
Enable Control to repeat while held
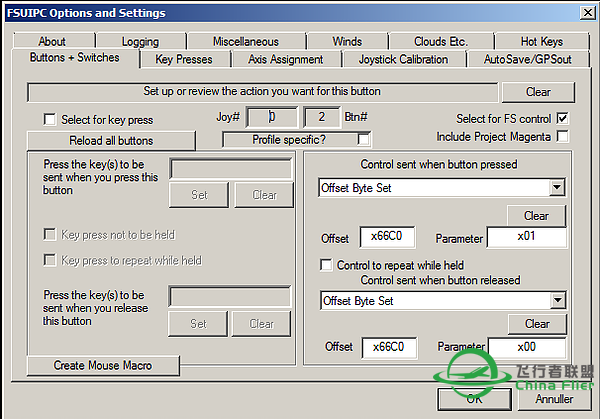326,265
